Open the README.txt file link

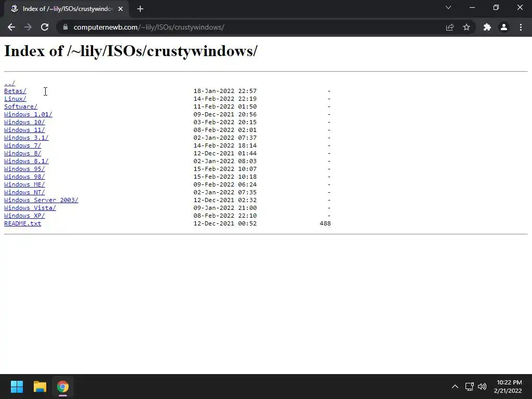23,223
